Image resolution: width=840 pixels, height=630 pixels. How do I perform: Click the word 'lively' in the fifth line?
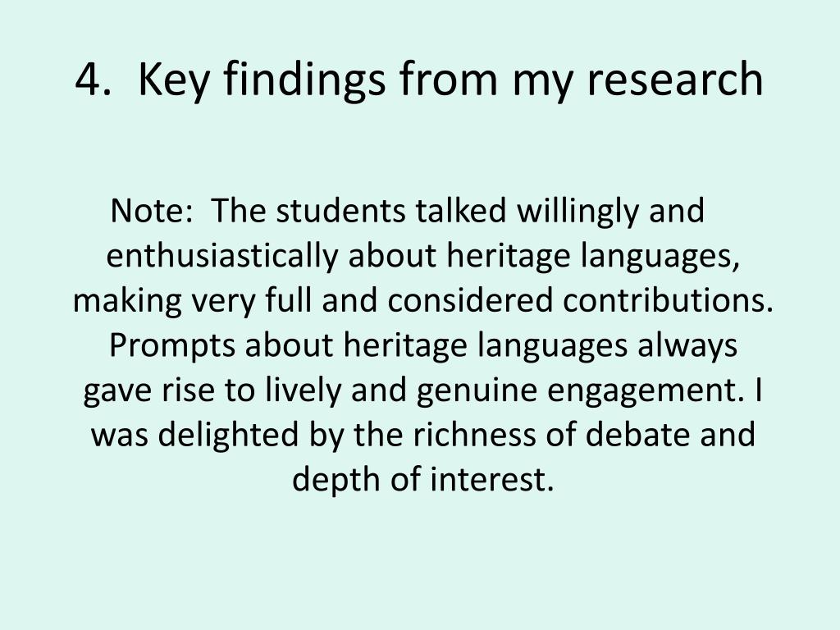tap(303, 391)
